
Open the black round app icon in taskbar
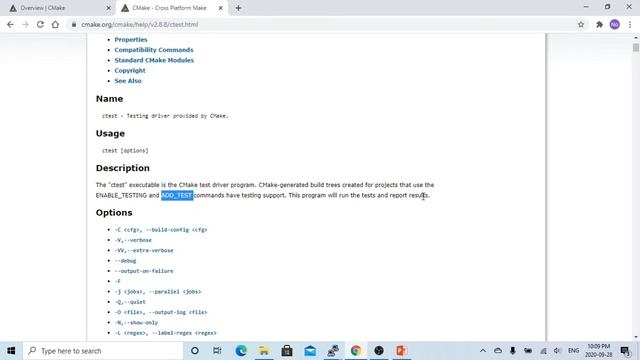point(379,351)
